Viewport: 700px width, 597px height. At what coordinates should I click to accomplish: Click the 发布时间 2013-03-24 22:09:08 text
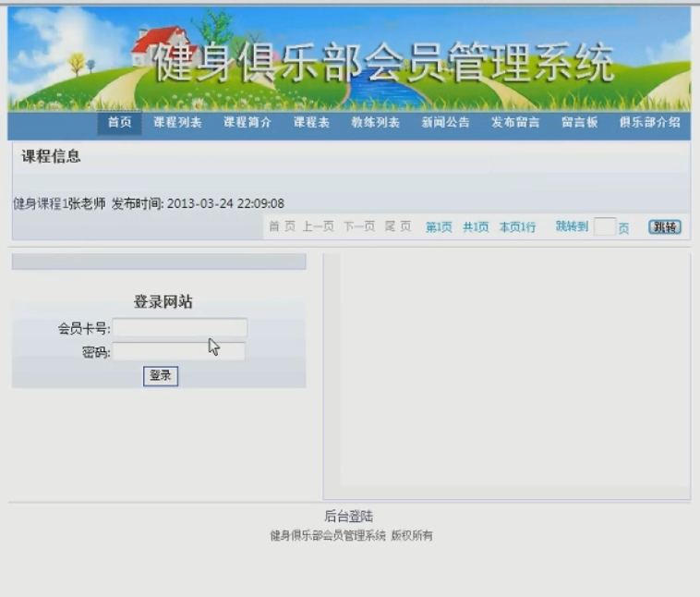(198, 203)
